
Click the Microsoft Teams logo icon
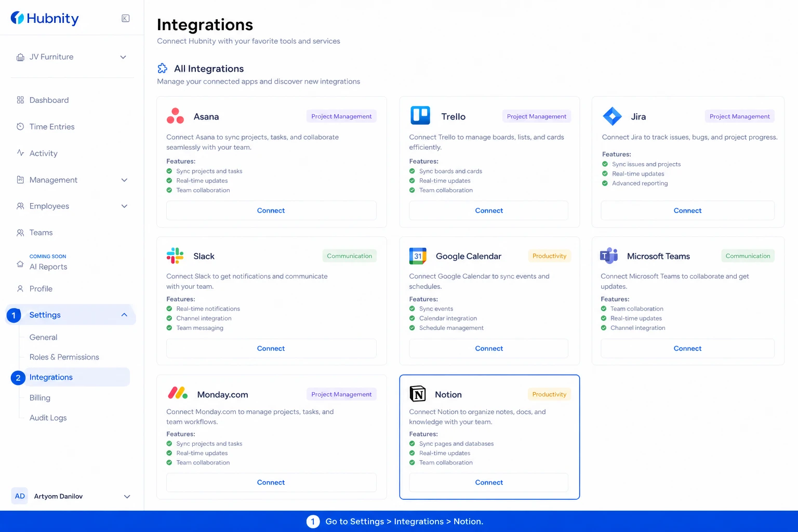click(x=609, y=256)
